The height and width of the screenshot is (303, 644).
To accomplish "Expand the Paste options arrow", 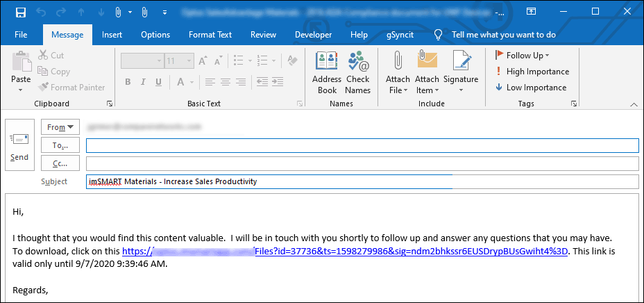I will [21, 90].
